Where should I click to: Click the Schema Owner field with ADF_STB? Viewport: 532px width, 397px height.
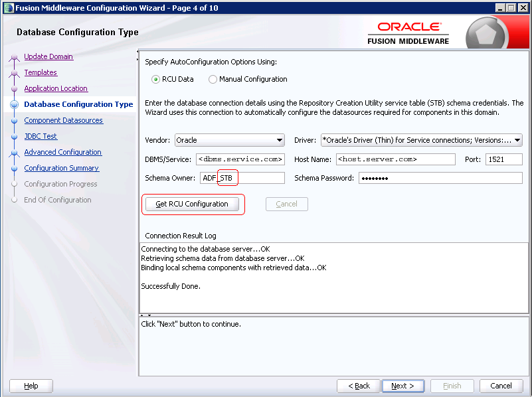coord(242,178)
